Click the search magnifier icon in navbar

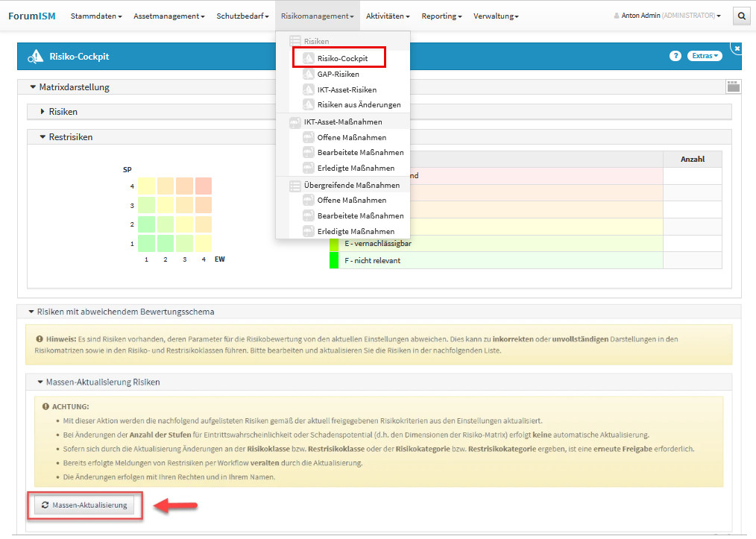pyautogui.click(x=741, y=16)
